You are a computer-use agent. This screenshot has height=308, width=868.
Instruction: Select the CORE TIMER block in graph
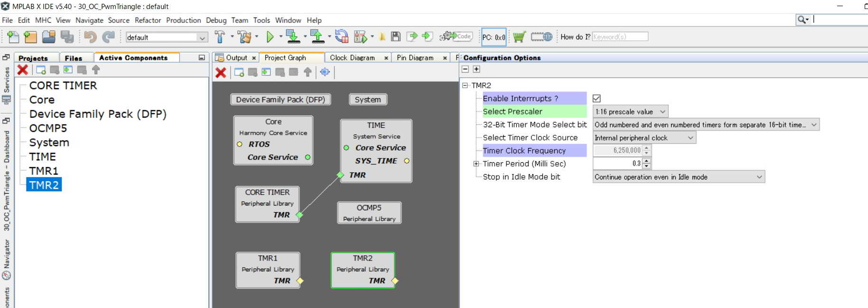[267, 204]
